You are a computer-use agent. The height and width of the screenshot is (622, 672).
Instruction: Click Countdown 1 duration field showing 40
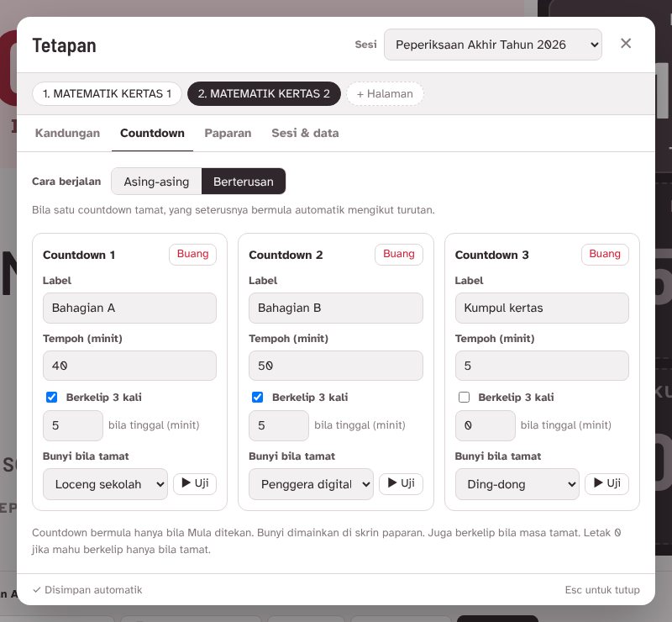pos(129,366)
